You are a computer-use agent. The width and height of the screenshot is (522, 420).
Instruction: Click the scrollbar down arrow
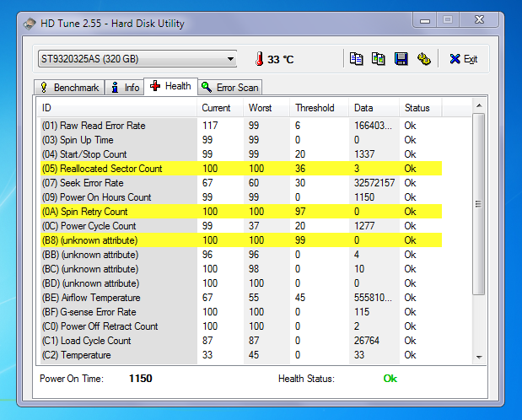click(479, 357)
